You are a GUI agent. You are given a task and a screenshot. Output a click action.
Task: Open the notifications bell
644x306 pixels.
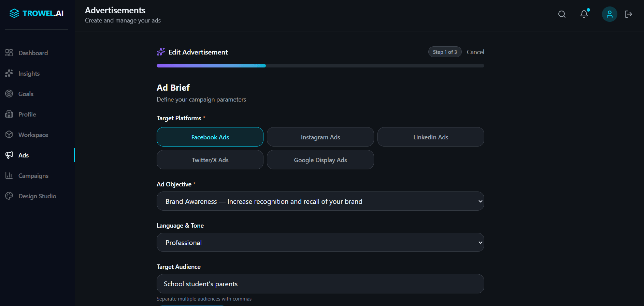coord(584,14)
